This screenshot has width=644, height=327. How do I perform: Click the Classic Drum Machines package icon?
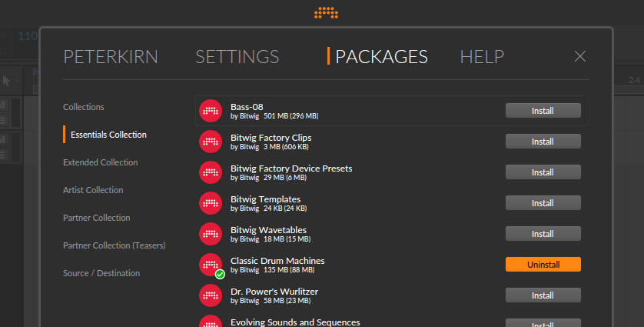pyautogui.click(x=211, y=265)
